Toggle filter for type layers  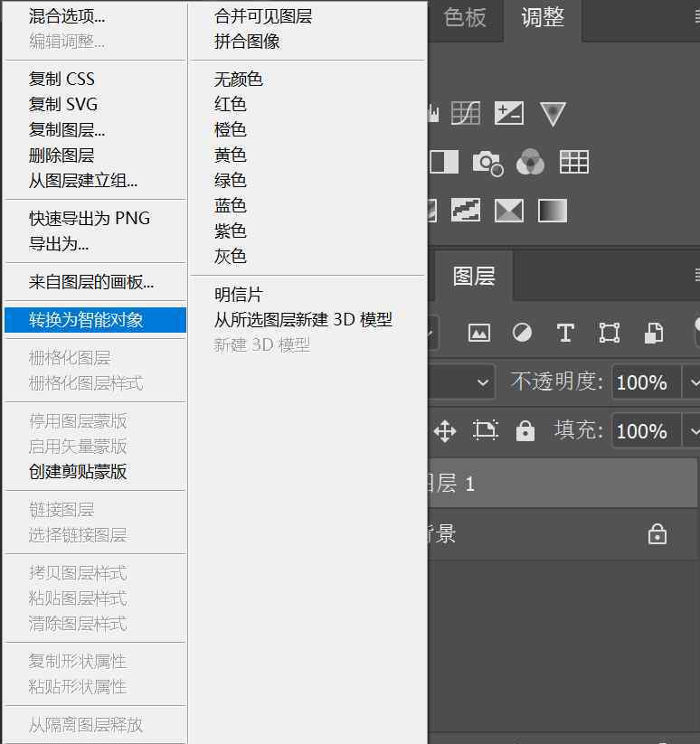coord(566,333)
